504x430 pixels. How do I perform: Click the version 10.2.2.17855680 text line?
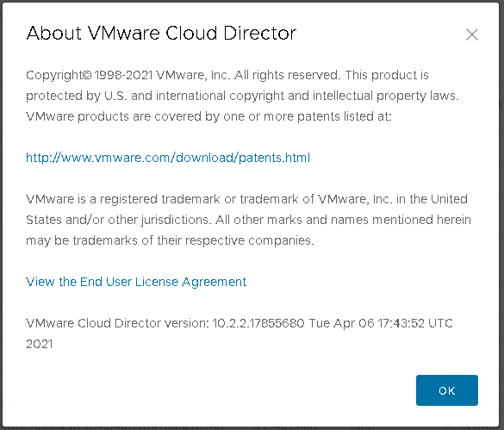click(240, 333)
